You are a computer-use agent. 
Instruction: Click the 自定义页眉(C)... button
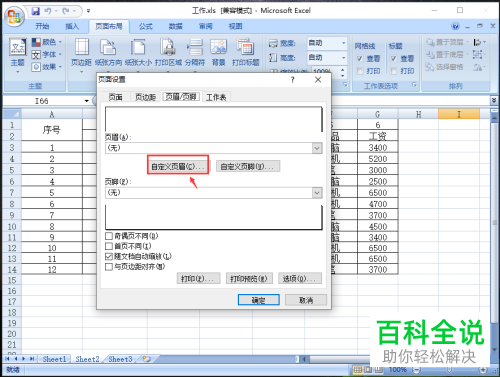tap(178, 166)
